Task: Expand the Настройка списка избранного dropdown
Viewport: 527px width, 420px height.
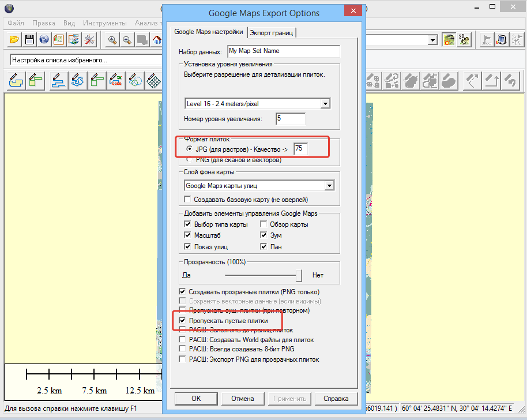Action: click(x=86, y=60)
